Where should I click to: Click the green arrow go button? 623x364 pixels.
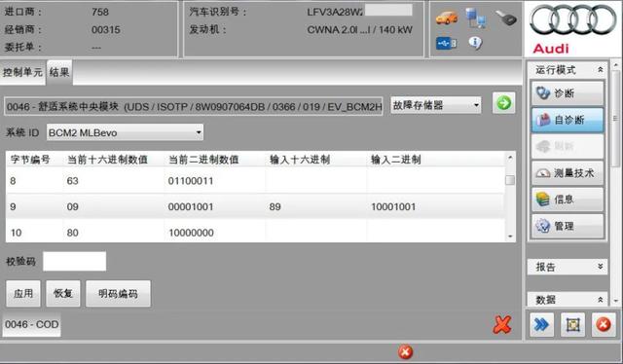[x=504, y=104]
